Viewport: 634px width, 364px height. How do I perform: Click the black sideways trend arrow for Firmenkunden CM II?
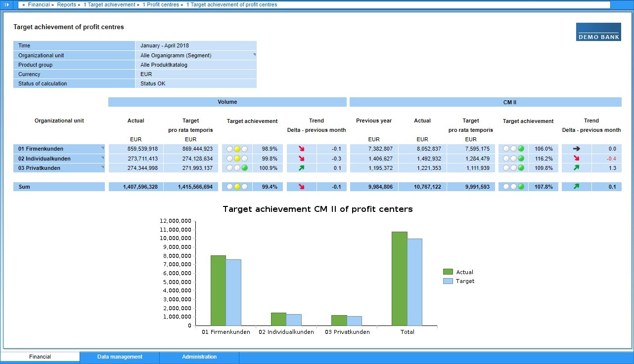pos(577,149)
